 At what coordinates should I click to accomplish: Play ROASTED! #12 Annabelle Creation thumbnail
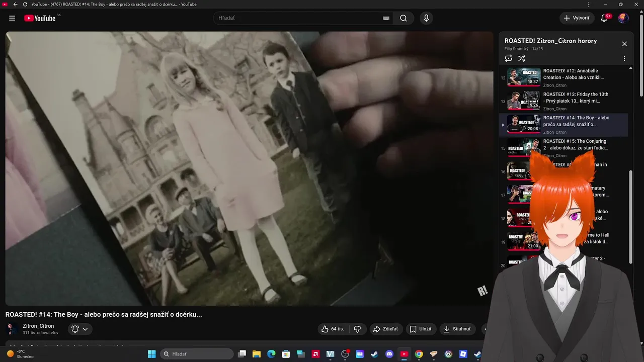[x=524, y=77]
